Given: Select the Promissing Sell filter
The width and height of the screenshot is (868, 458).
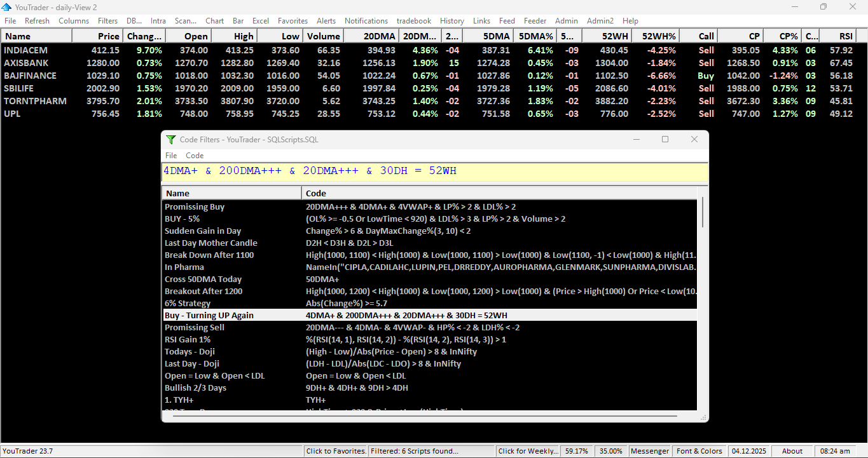Looking at the screenshot, I should 429,328.
